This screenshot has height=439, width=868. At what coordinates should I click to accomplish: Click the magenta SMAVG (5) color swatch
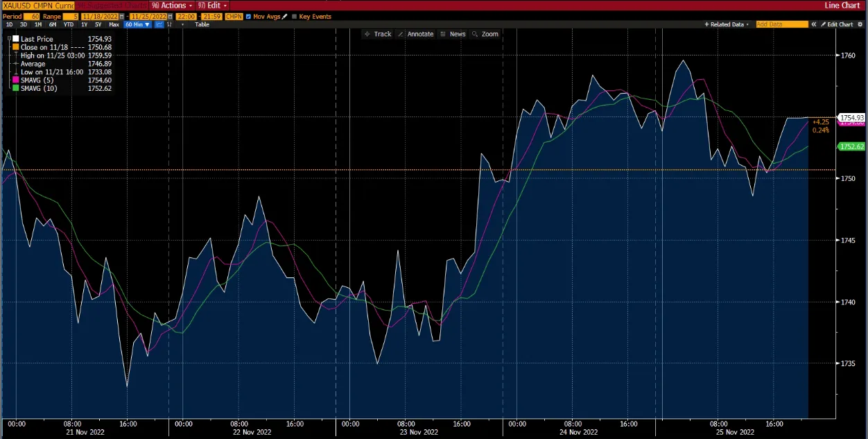pos(15,81)
